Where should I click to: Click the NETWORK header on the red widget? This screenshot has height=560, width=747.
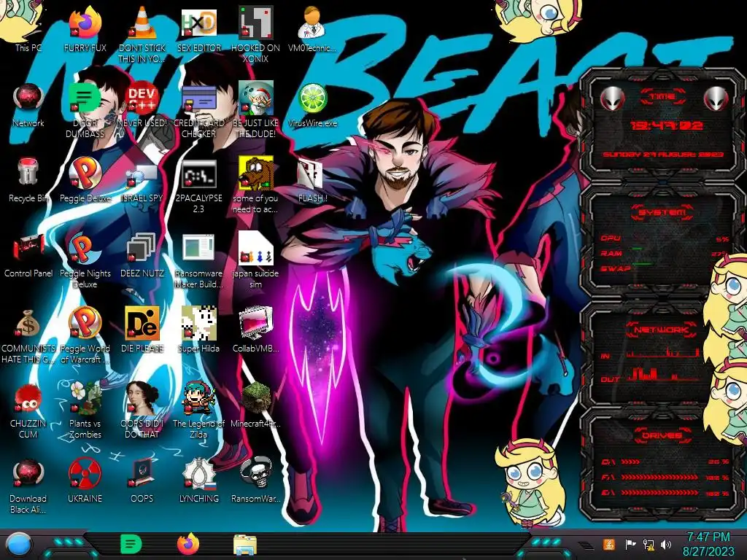point(662,330)
